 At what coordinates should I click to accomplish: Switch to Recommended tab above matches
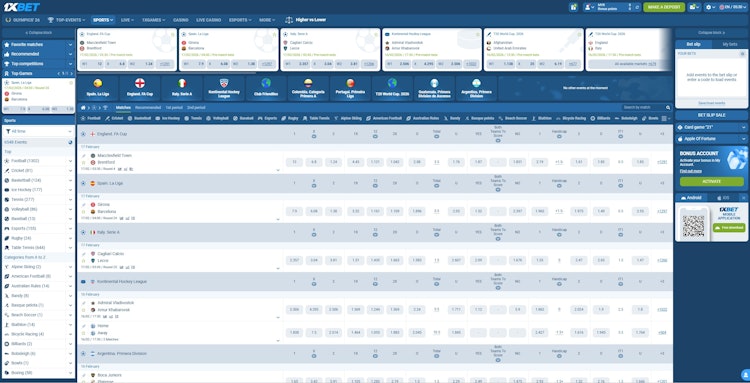(x=148, y=108)
